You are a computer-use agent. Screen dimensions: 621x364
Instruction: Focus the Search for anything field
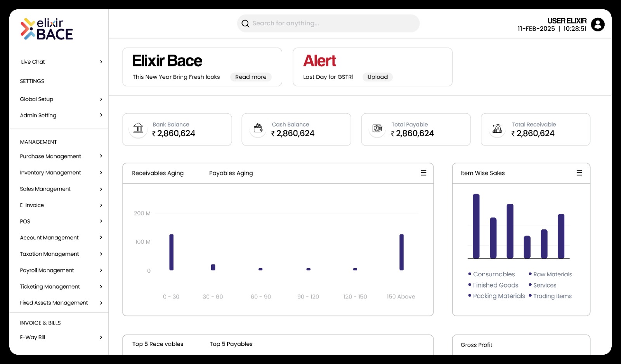(328, 23)
